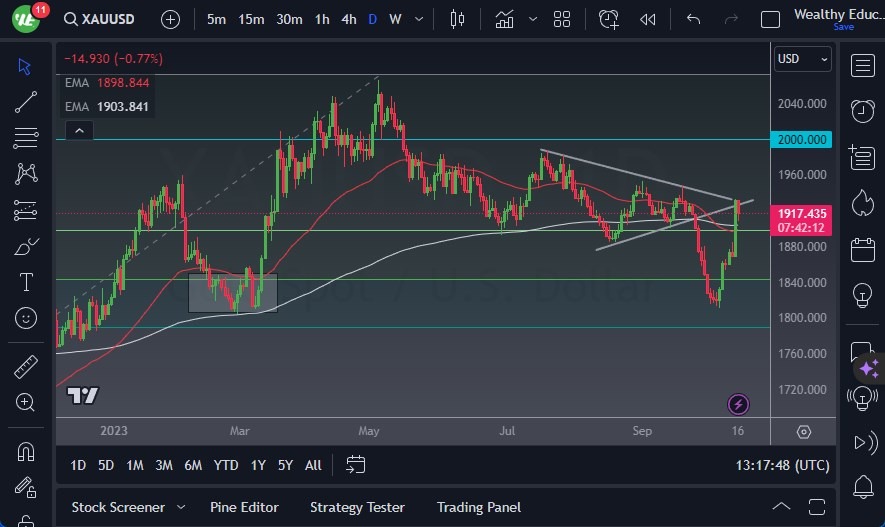Switch to the 4h timeframe

pos(348,19)
